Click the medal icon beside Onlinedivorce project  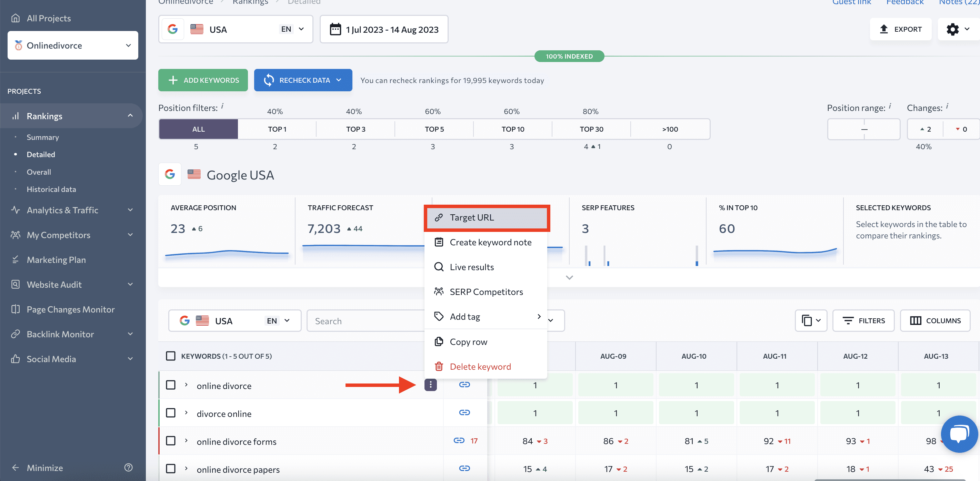[18, 45]
